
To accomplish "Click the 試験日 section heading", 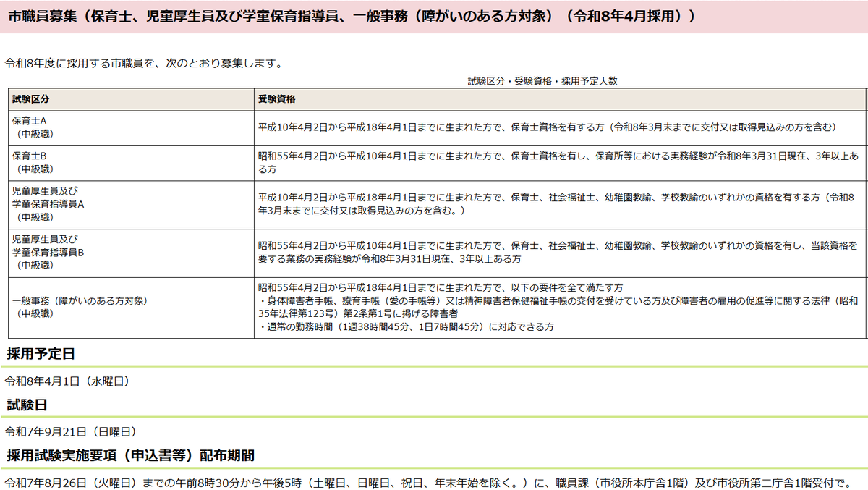I will coord(27,405).
